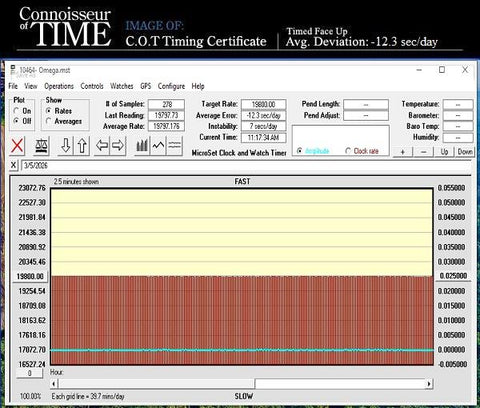Click the Down button
Image resolution: width=480 pixels, height=408 pixels.
pos(465,152)
